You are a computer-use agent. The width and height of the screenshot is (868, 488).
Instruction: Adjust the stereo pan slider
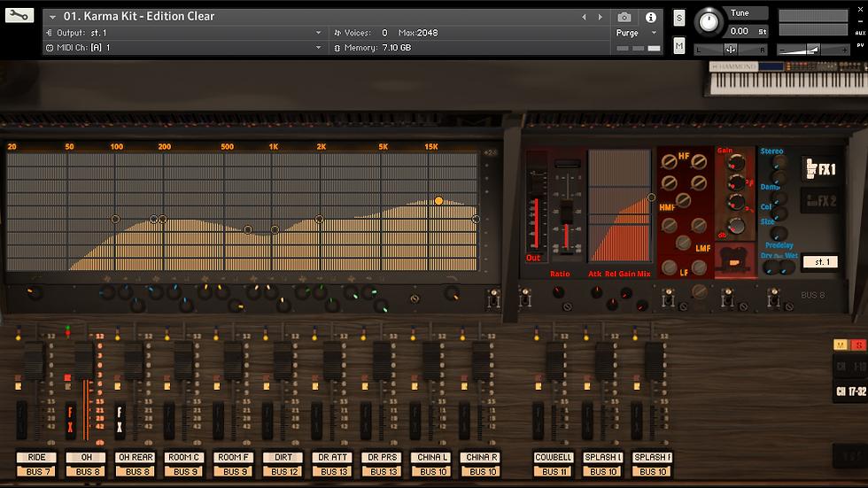(x=731, y=50)
